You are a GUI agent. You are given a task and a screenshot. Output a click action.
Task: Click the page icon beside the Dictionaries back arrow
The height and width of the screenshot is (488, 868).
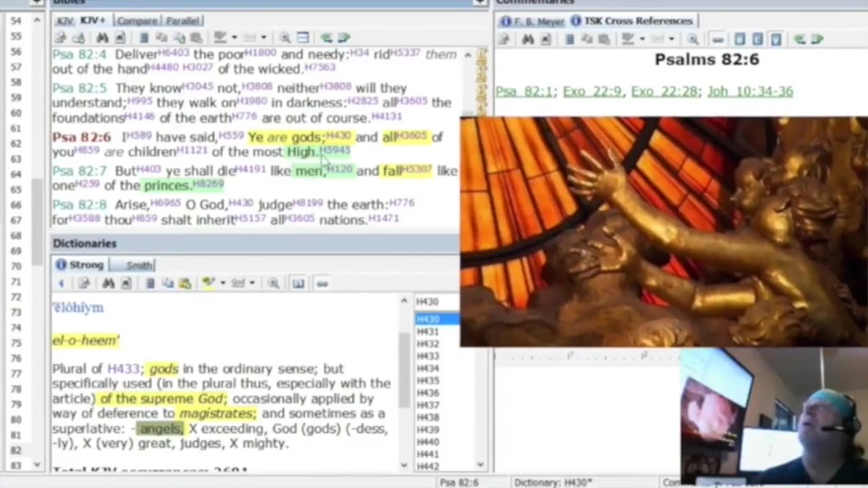[83, 283]
